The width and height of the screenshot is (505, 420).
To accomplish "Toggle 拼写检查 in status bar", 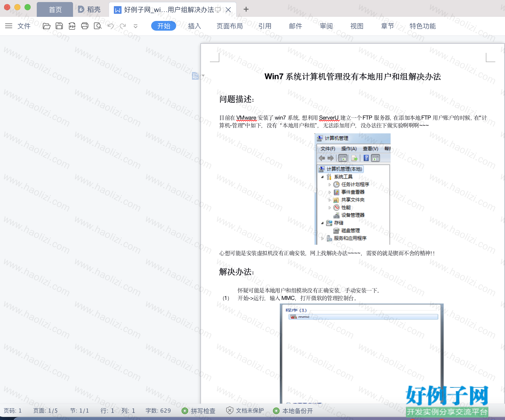I will pyautogui.click(x=198, y=411).
